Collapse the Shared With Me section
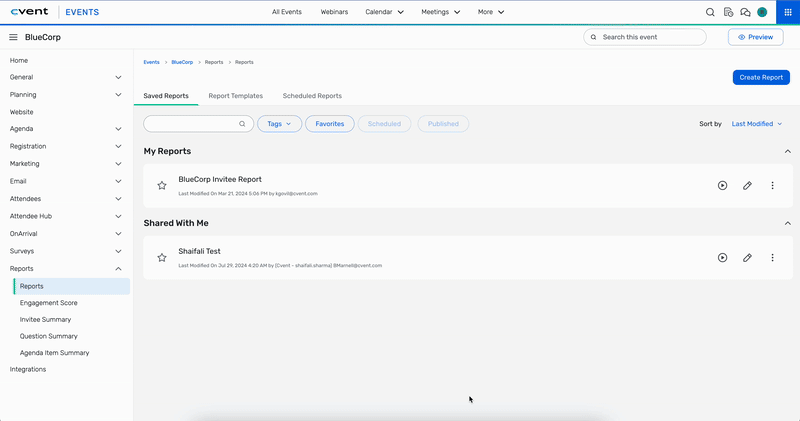Viewport: 800px width, 421px height. click(788, 224)
